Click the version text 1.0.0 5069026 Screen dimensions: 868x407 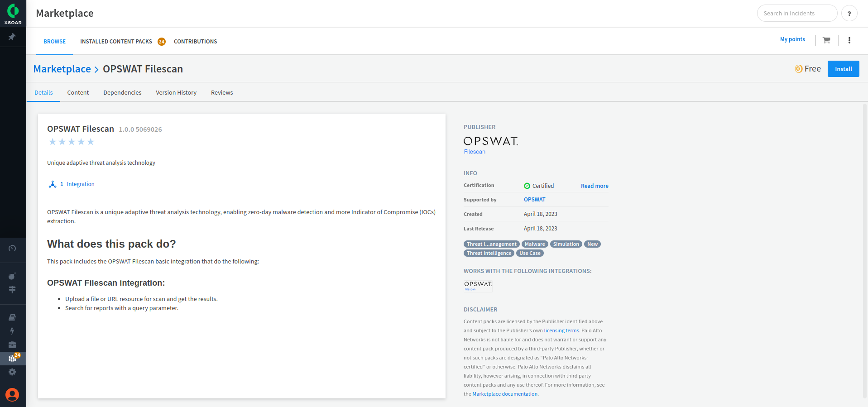(x=140, y=129)
